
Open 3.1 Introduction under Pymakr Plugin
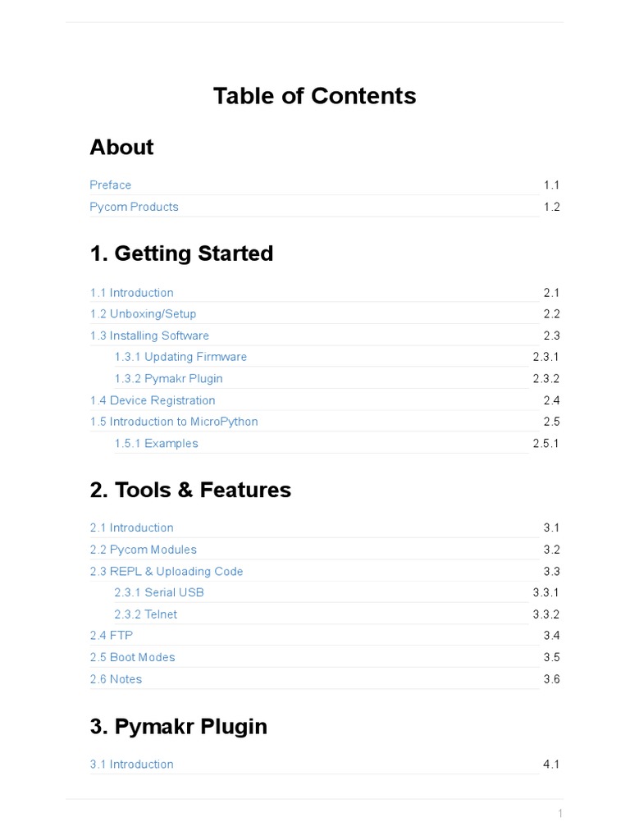point(131,765)
